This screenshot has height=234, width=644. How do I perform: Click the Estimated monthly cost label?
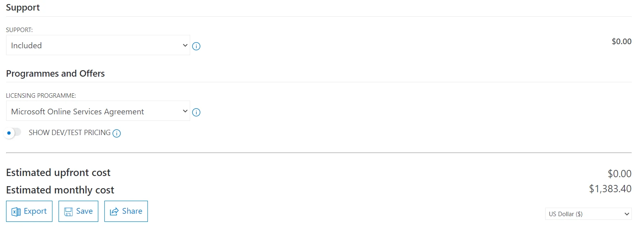tap(60, 190)
